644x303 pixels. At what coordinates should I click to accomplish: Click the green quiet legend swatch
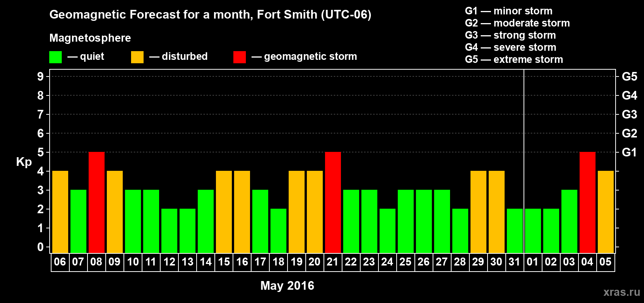pos(55,57)
